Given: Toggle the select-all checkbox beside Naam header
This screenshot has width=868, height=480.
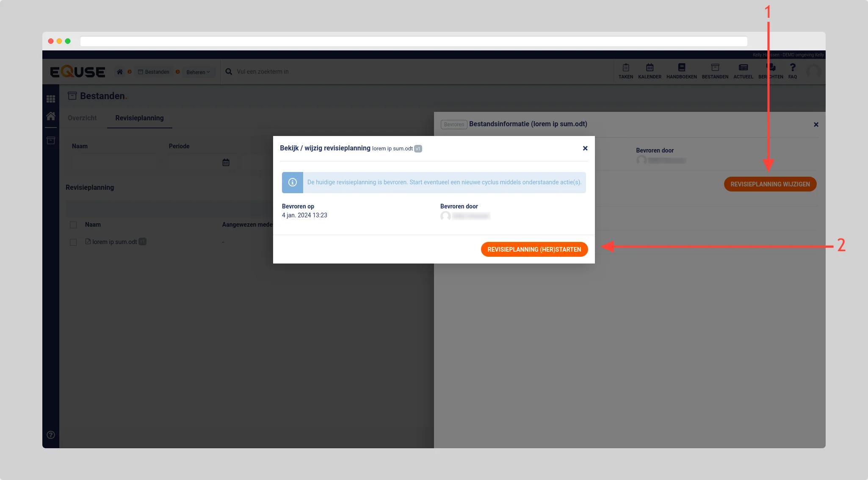Looking at the screenshot, I should click(x=73, y=225).
